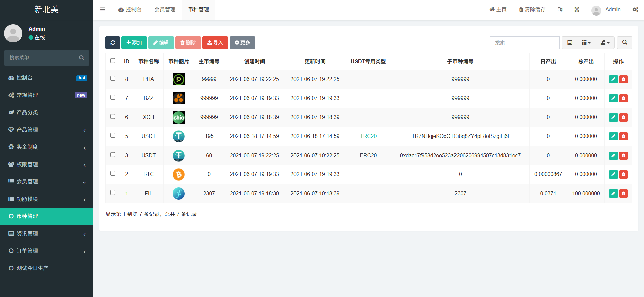Click the refresh table icon button

pyautogui.click(x=113, y=43)
